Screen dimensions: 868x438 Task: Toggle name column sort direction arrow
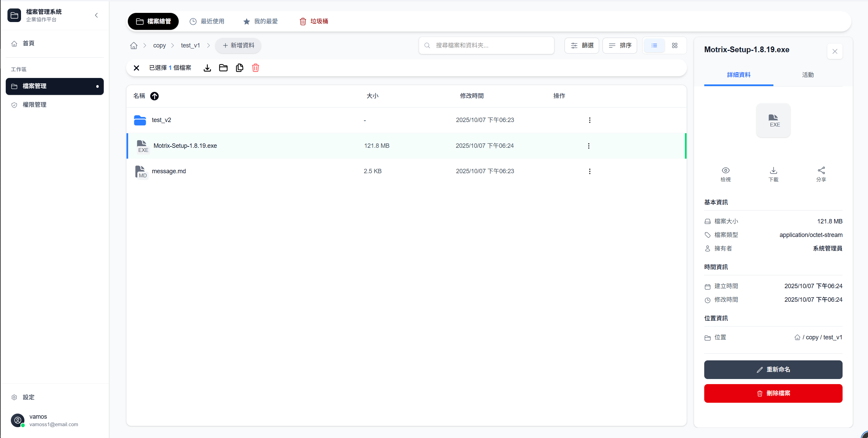[x=154, y=96]
